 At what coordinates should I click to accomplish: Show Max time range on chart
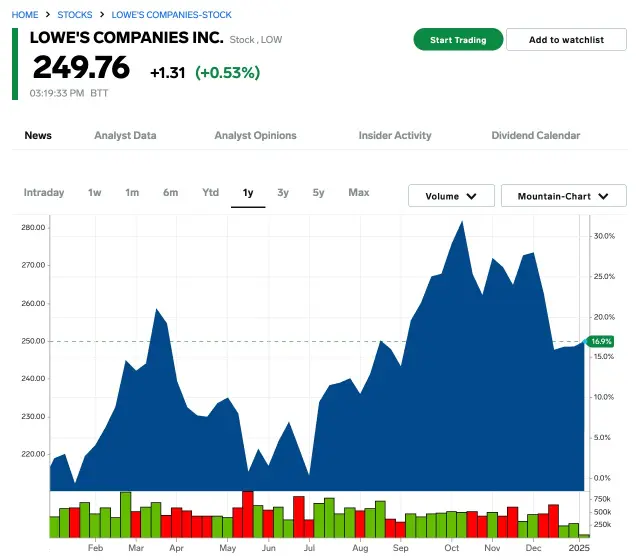358,192
